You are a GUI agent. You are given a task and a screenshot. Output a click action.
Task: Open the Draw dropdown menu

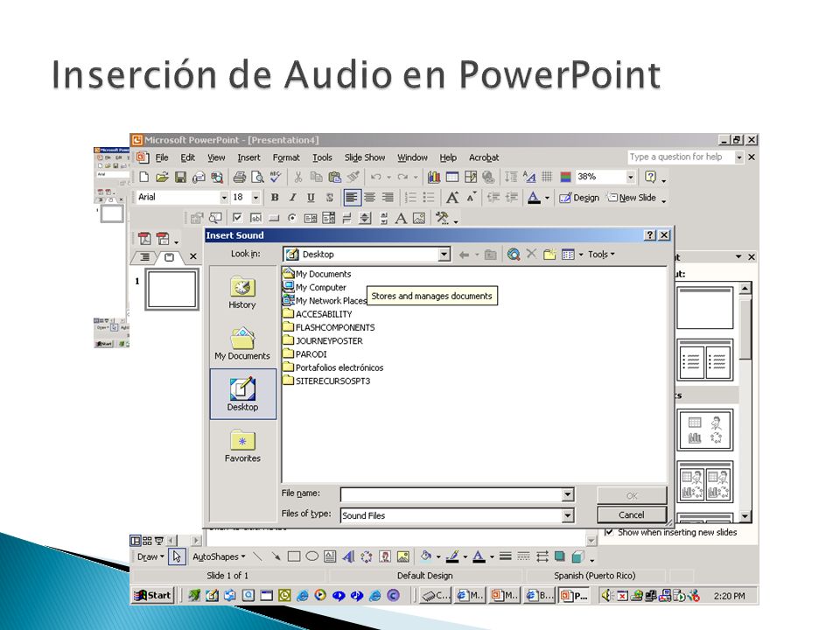tap(150, 557)
